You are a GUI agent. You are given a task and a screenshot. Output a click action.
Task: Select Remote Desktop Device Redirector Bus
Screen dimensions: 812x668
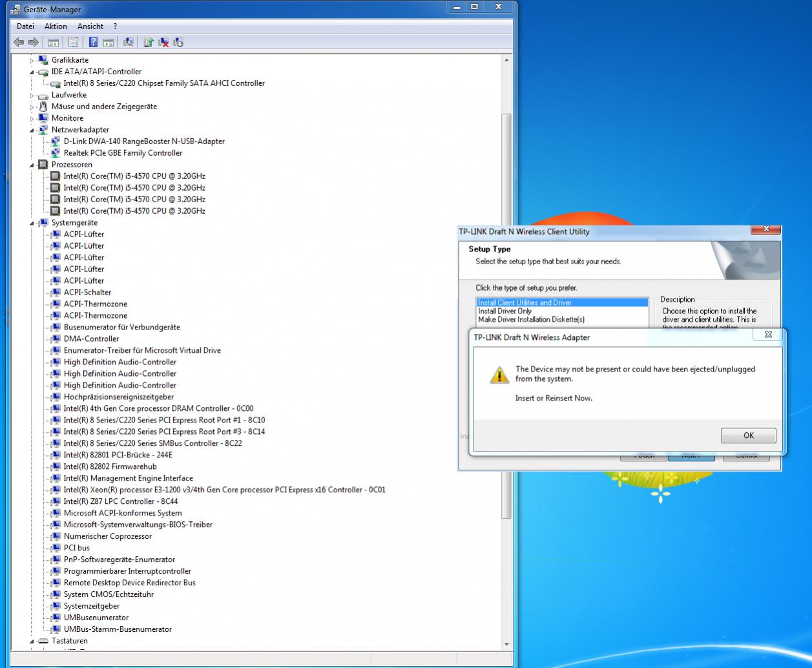pos(130,583)
